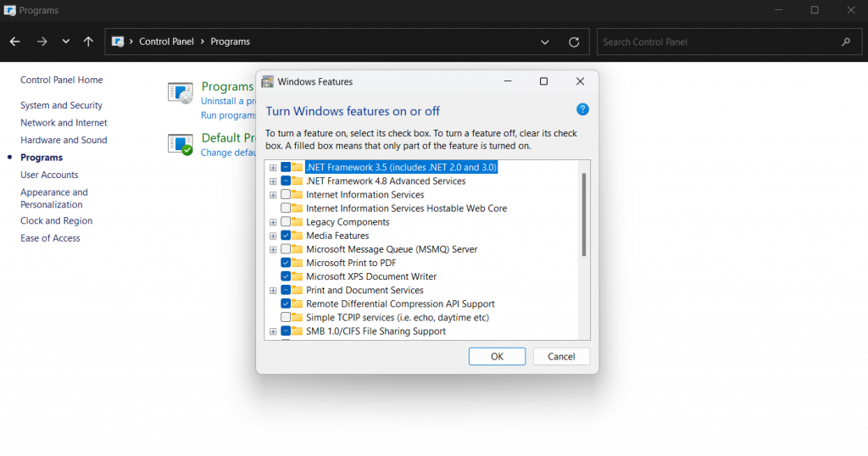Click the search magnifier icon
The height and width of the screenshot is (456, 868).
pyautogui.click(x=846, y=42)
